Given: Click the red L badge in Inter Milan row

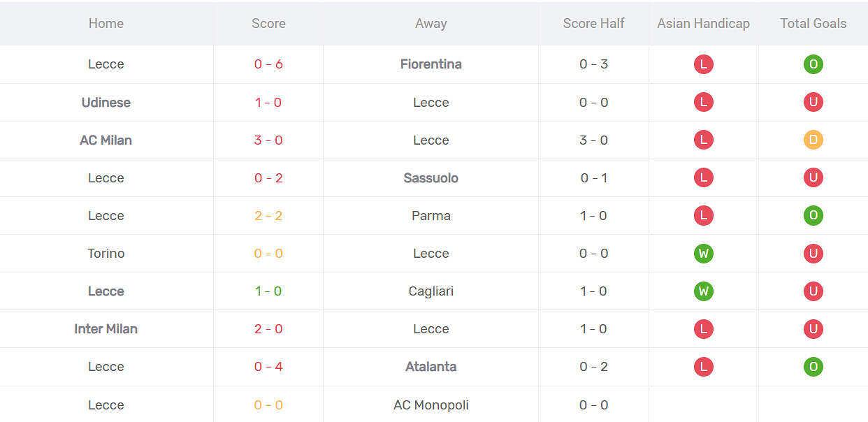Looking at the screenshot, I should click(x=703, y=329).
